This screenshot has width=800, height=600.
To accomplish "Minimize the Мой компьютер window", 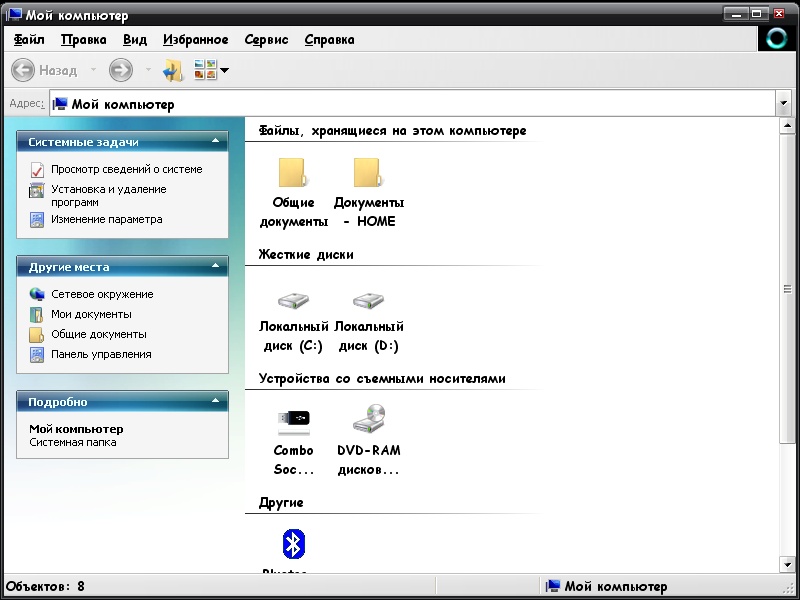I will 736,13.
